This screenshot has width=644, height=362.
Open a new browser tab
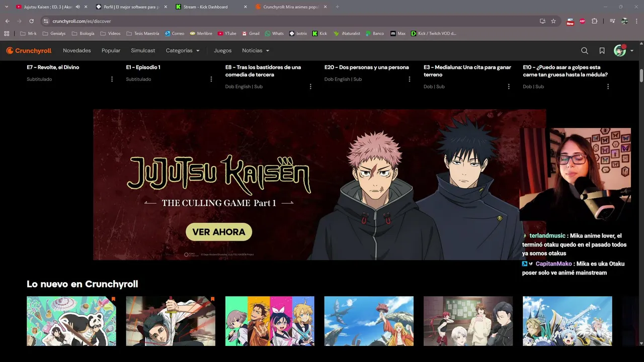(x=337, y=7)
